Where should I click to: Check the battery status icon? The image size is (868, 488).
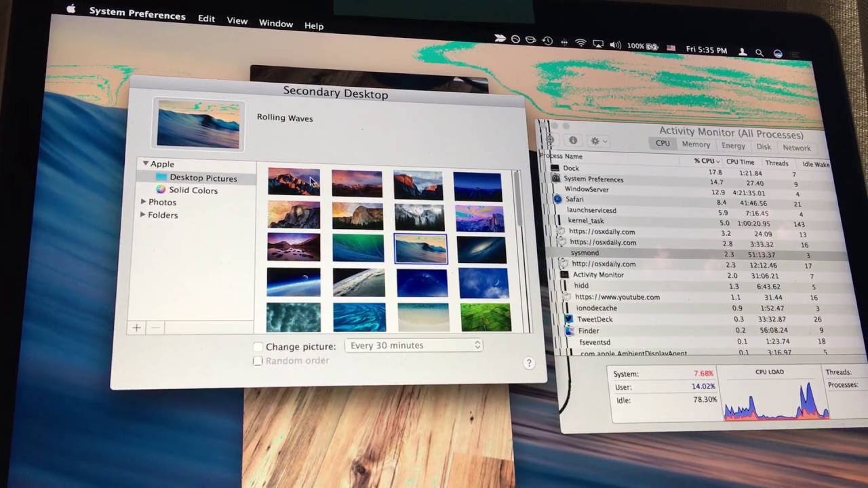click(652, 47)
